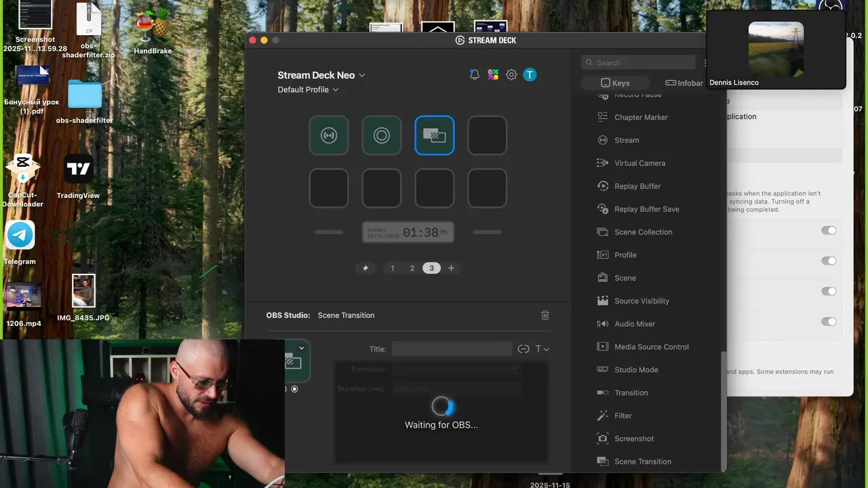Open the Default Profile dropdown
Viewport: 868px width, 488px height.
pyautogui.click(x=308, y=89)
